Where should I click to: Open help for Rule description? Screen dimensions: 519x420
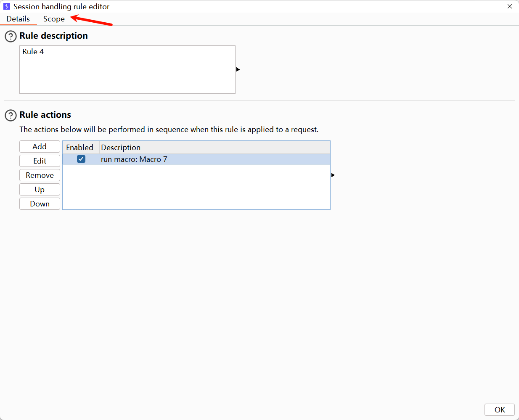tap(11, 37)
